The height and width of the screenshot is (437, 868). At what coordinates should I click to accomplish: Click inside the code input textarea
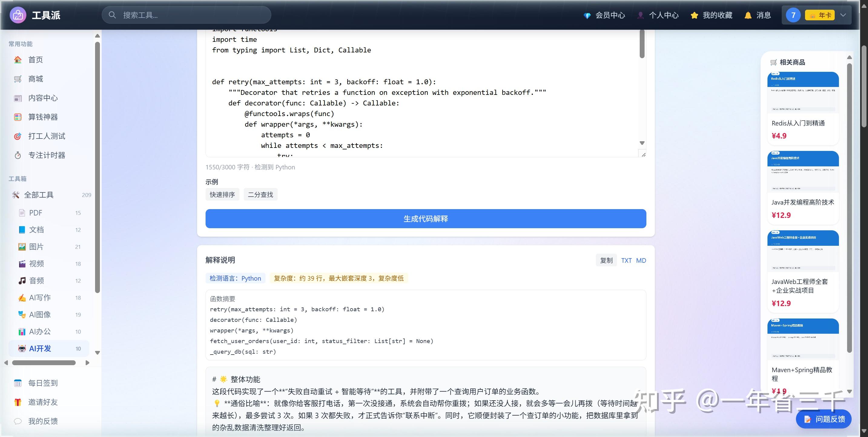coord(422,93)
